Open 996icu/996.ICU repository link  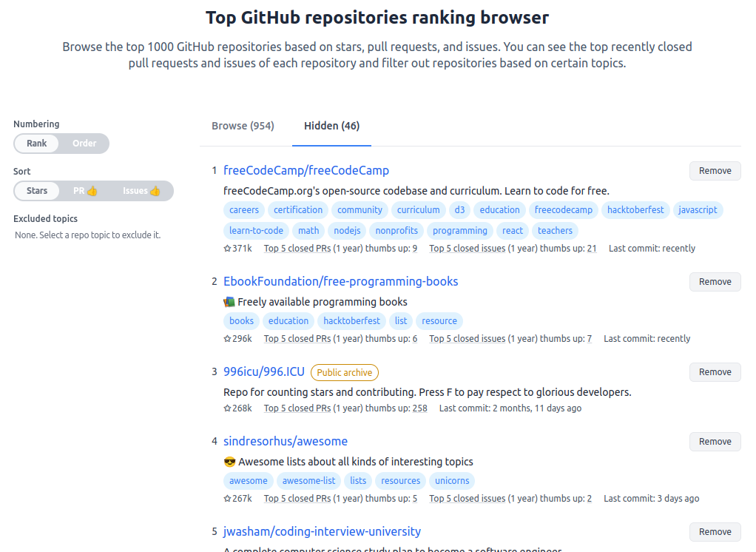[264, 371]
